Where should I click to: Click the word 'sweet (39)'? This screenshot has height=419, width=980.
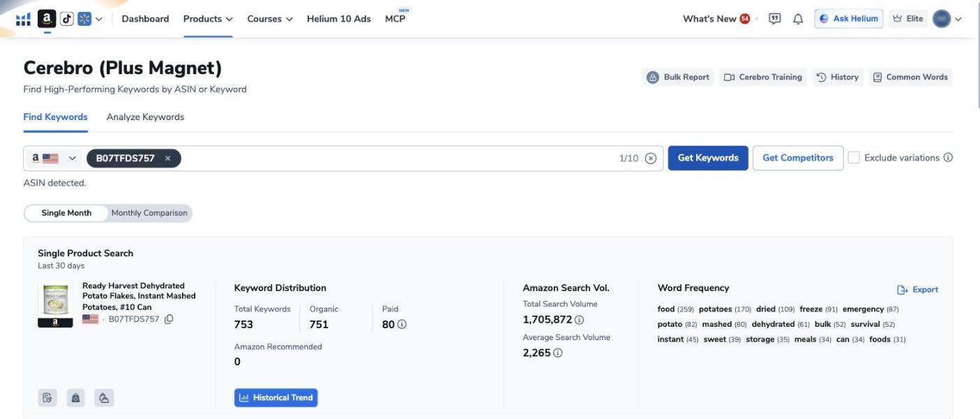coord(723,340)
